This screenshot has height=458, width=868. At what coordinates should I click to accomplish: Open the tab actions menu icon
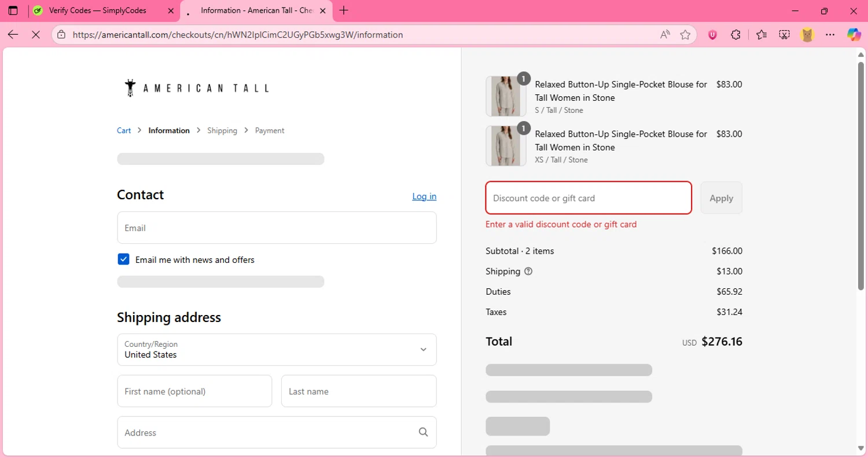pyautogui.click(x=13, y=10)
